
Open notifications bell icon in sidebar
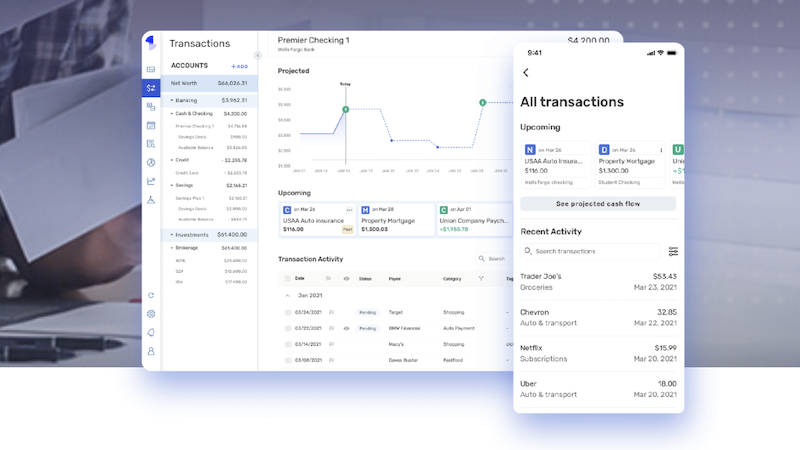coord(151,333)
